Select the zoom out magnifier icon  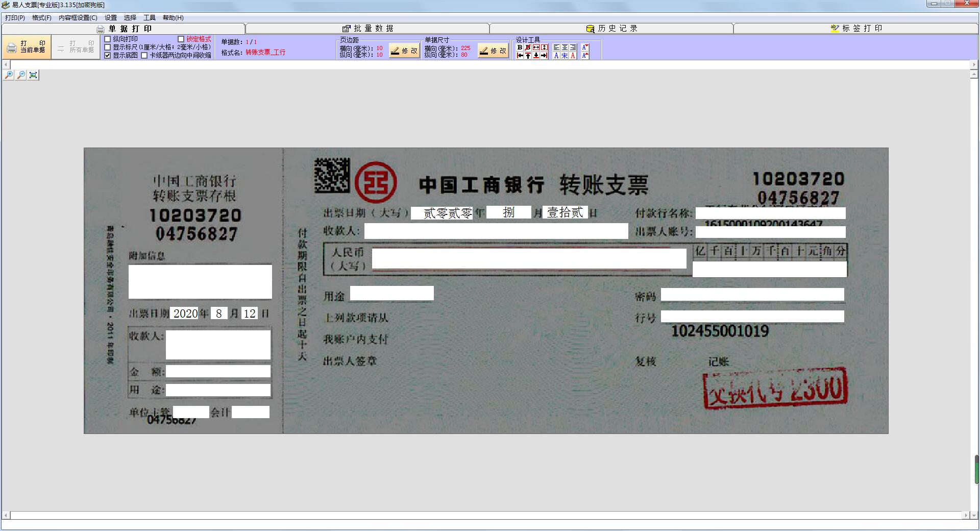(x=21, y=75)
